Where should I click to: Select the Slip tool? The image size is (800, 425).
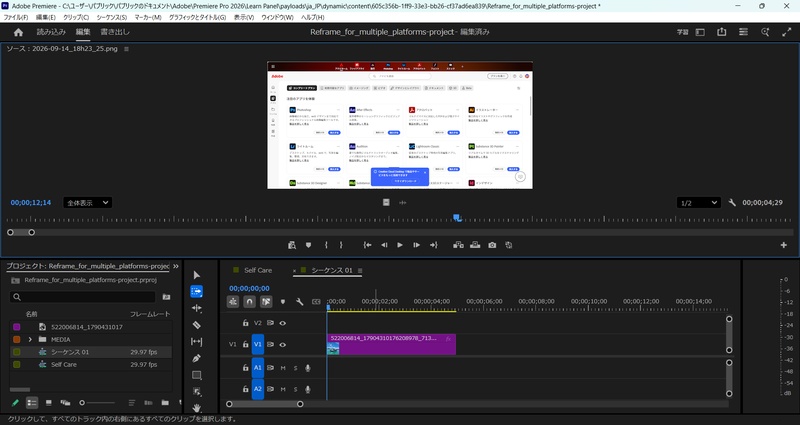196,341
